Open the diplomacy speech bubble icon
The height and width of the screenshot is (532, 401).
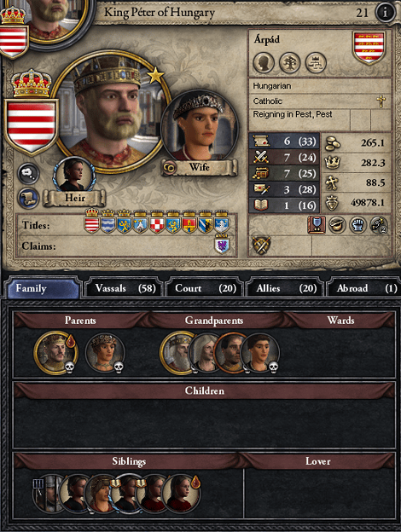click(28, 173)
